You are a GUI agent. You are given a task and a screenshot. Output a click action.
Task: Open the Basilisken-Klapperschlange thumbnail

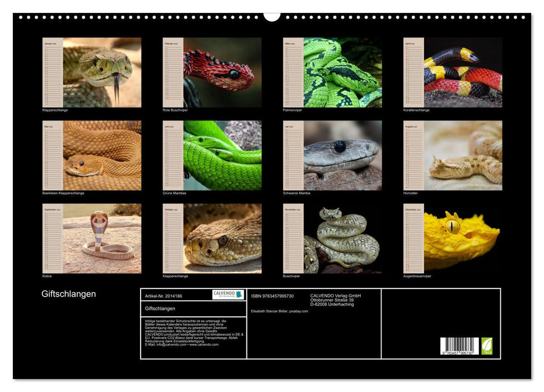coord(101,155)
